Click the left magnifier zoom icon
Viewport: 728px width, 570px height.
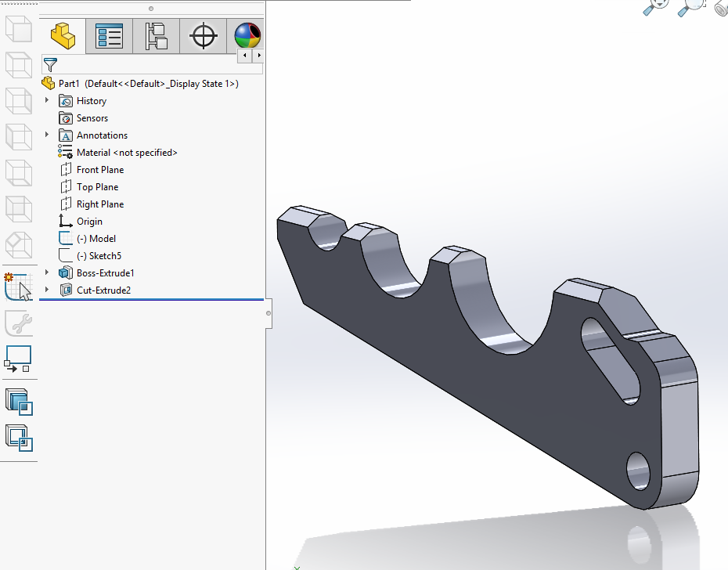pos(655,7)
